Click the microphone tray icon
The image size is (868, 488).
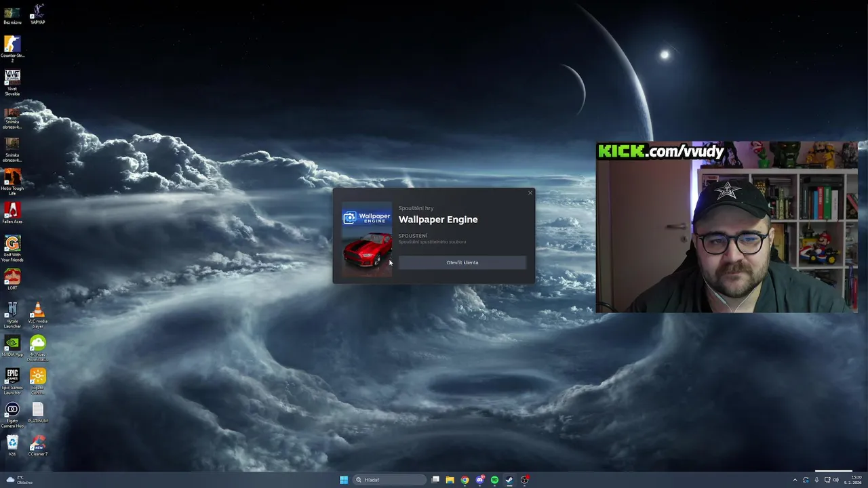pyautogui.click(x=816, y=480)
